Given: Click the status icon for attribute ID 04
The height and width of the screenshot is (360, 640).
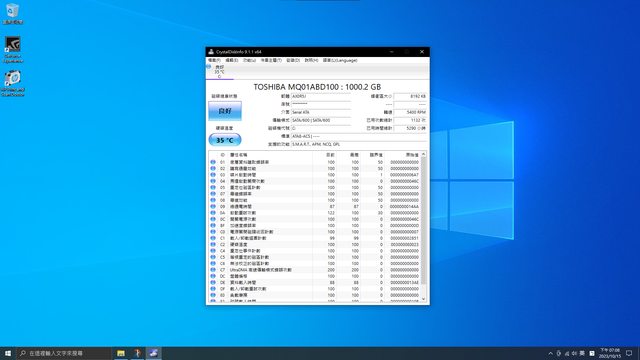Looking at the screenshot, I should [213, 181].
